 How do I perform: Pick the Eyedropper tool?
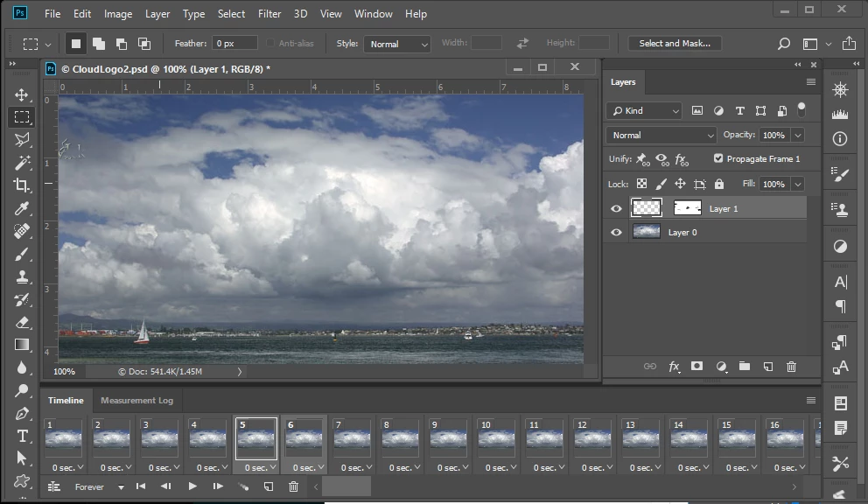(22, 208)
